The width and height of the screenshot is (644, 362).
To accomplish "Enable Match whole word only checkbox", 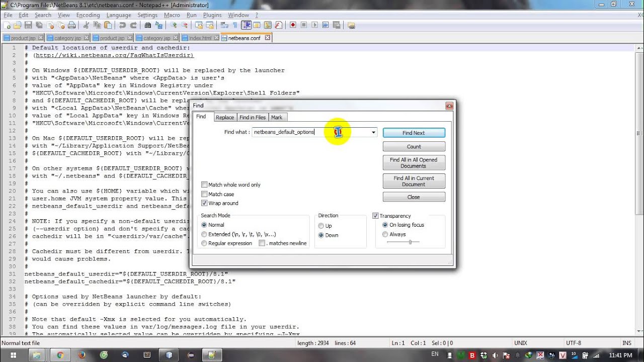I will (204, 185).
